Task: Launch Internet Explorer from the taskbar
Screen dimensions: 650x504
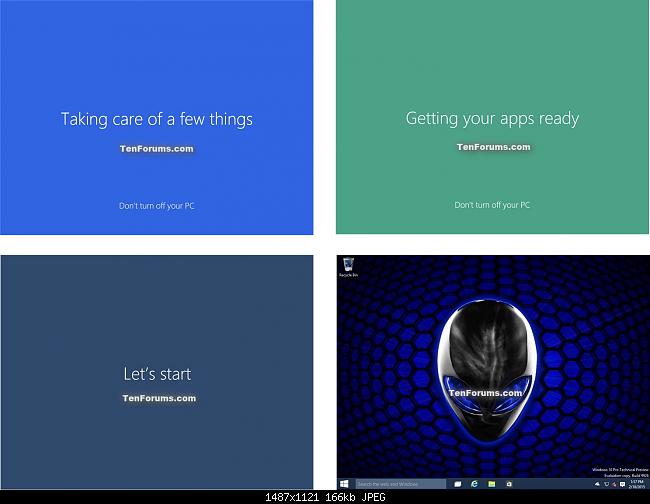Action: tap(475, 484)
